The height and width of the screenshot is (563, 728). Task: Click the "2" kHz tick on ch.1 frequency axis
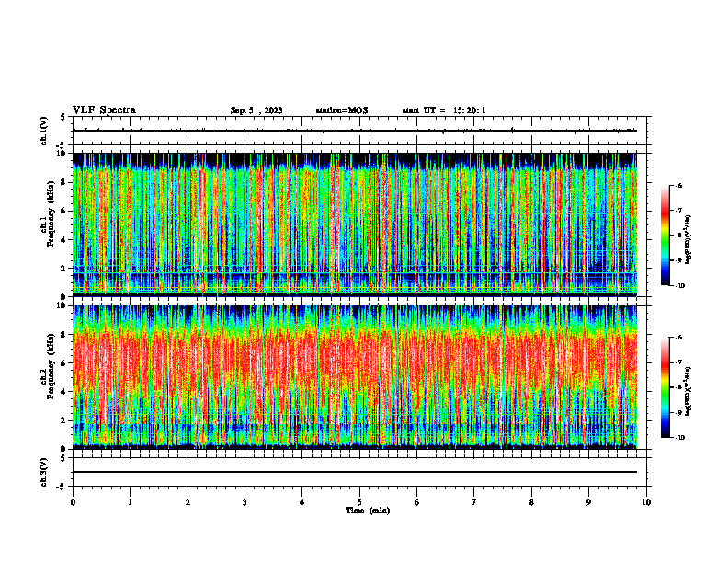64,269
